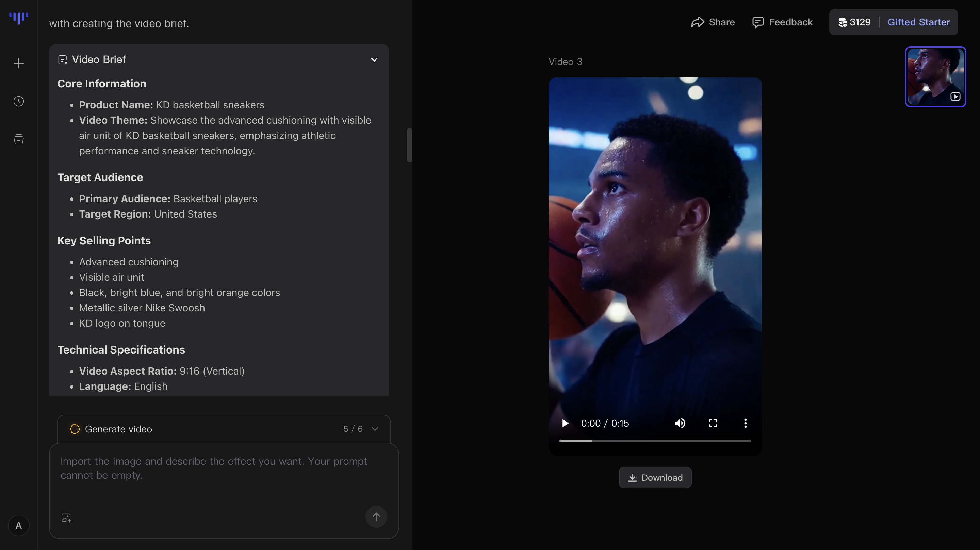The width and height of the screenshot is (980, 550).
Task: Start a new project with the plus icon
Action: (x=18, y=63)
